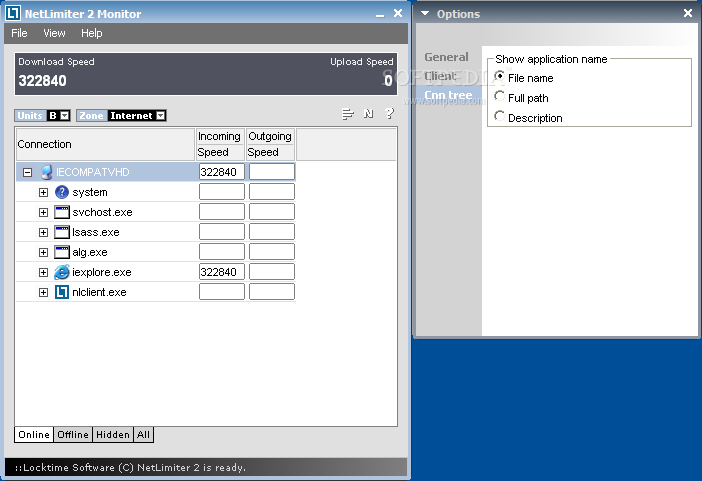Select the nlclient.exe row label

[x=99, y=292]
